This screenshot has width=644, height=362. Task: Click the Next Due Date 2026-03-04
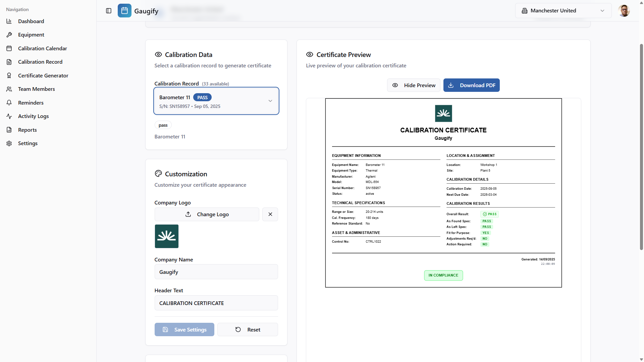[488, 195]
